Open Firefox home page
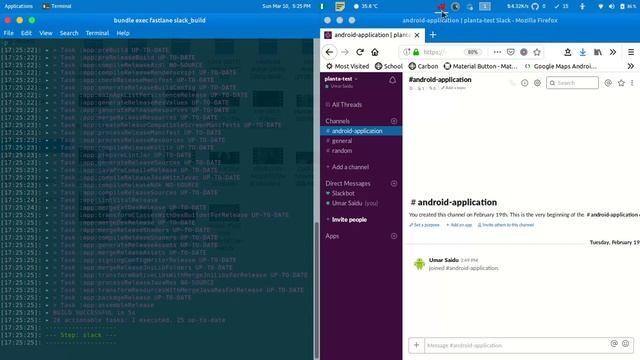The width and height of the screenshot is (640, 360). click(x=375, y=52)
